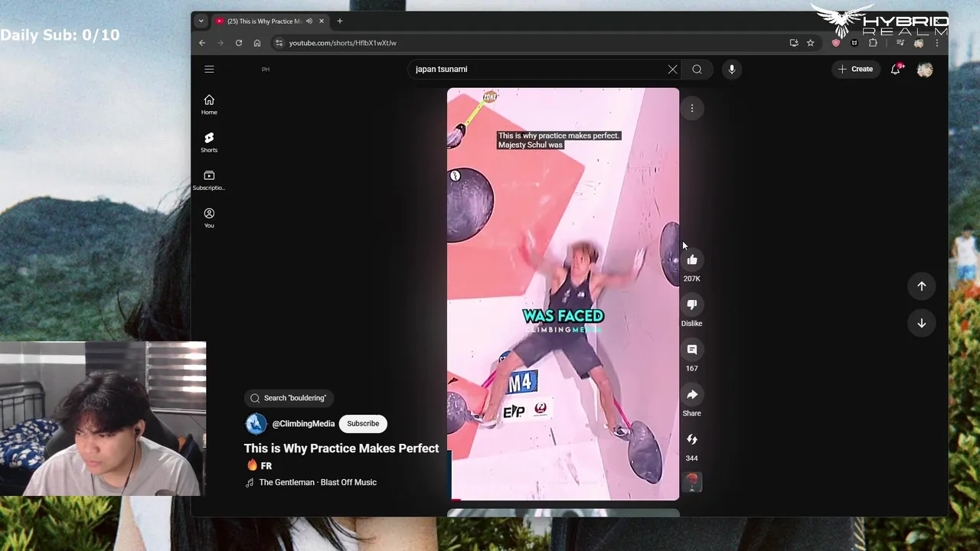The height and width of the screenshot is (551, 980).
Task: Share this Short
Action: (692, 395)
